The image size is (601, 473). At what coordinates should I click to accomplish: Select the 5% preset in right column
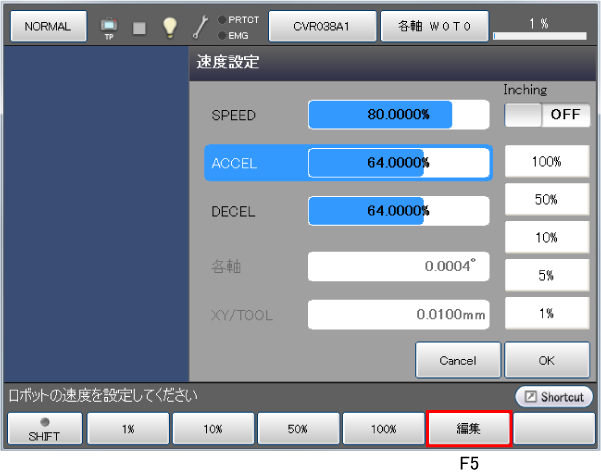547,275
